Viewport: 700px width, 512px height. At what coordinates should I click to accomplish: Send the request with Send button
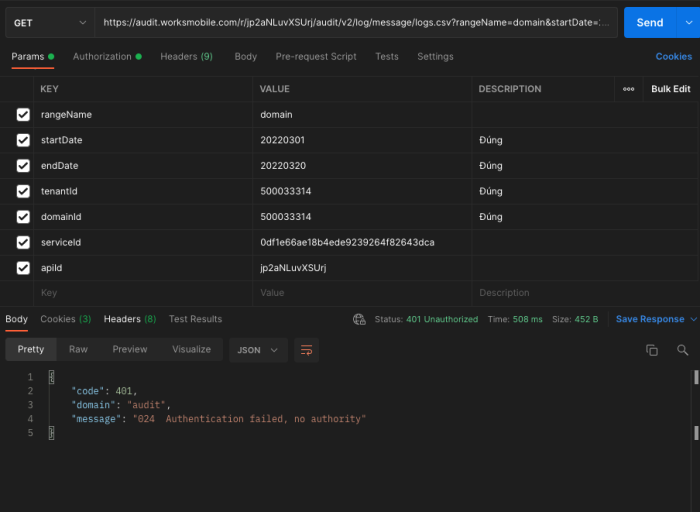(650, 23)
